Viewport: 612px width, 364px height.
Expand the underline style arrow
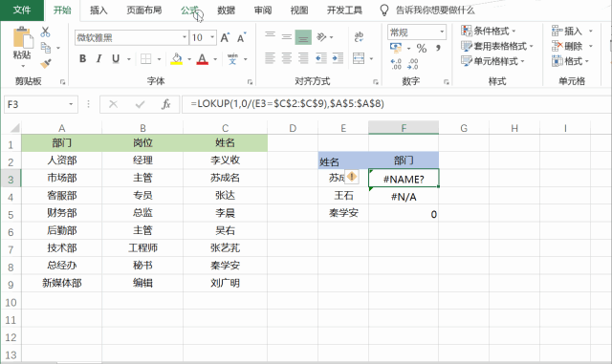pyautogui.click(x=128, y=59)
